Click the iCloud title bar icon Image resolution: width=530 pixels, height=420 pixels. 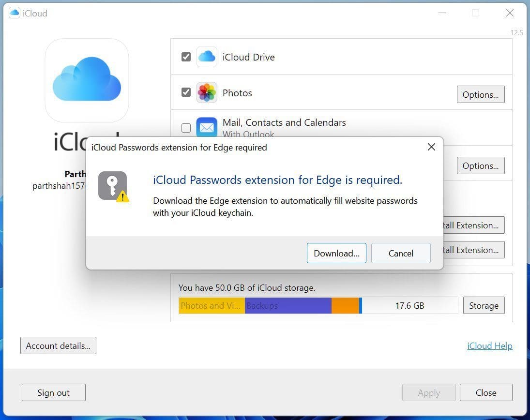pyautogui.click(x=14, y=13)
